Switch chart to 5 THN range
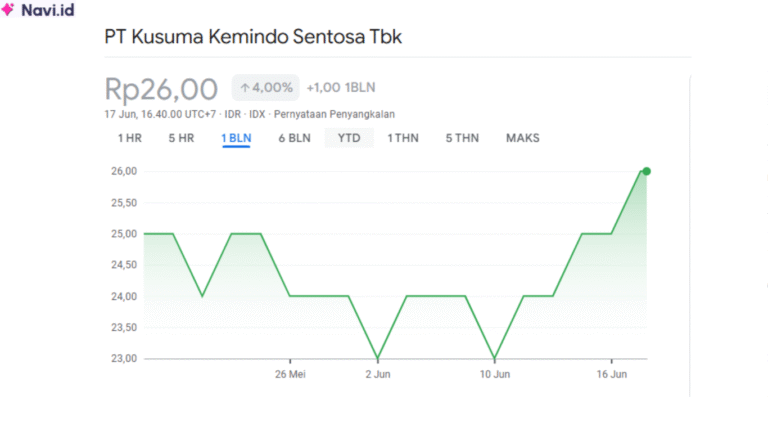The width and height of the screenshot is (768, 432). 462,138
